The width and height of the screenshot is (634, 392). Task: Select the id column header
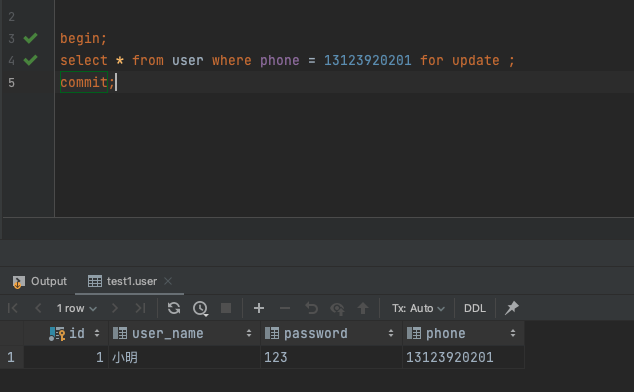coord(66,333)
